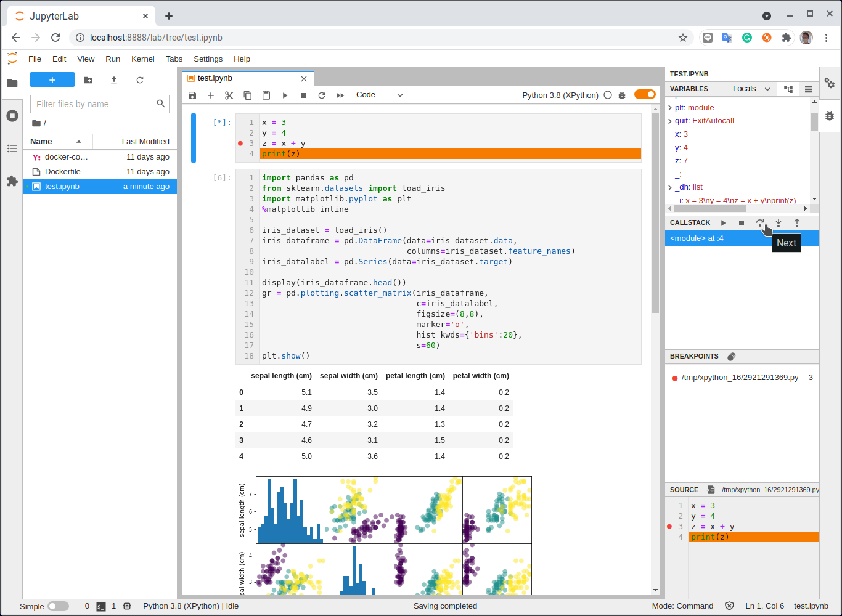Click the filter files search field

[92, 103]
